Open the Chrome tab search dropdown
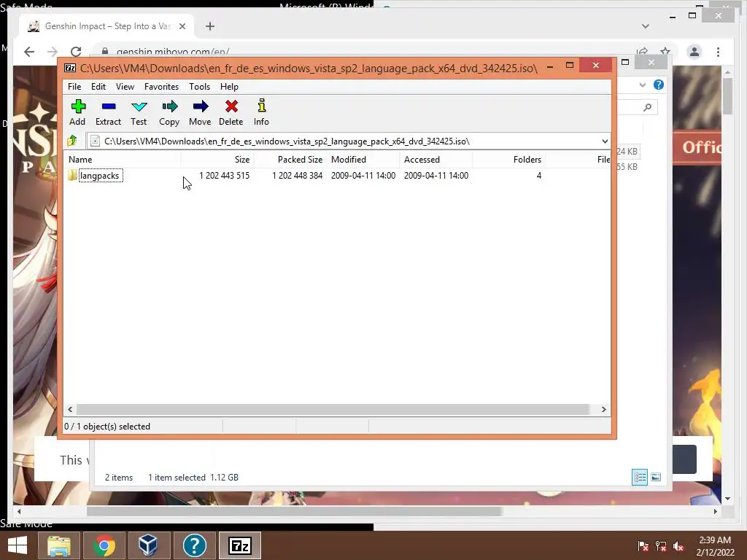 tap(646, 26)
